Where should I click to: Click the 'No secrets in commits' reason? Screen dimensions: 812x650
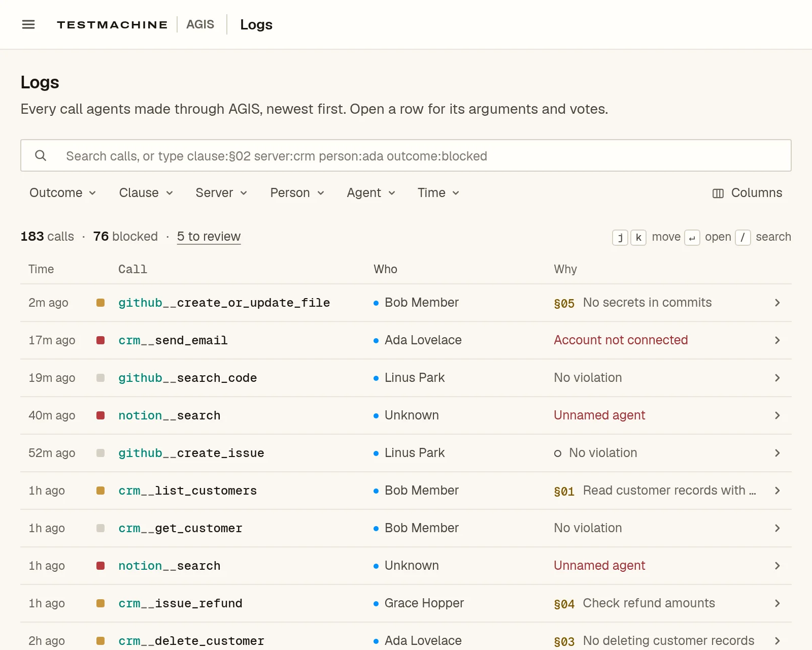pos(647,303)
